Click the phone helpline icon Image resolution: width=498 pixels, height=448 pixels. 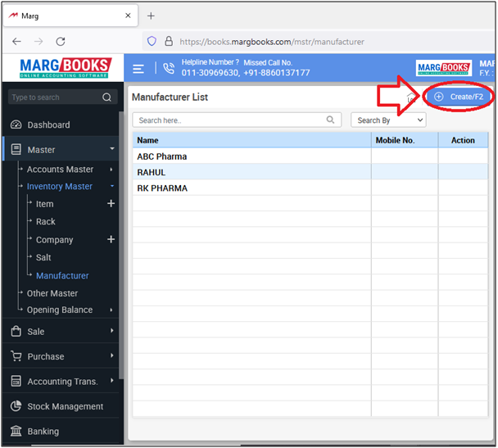[x=169, y=68]
